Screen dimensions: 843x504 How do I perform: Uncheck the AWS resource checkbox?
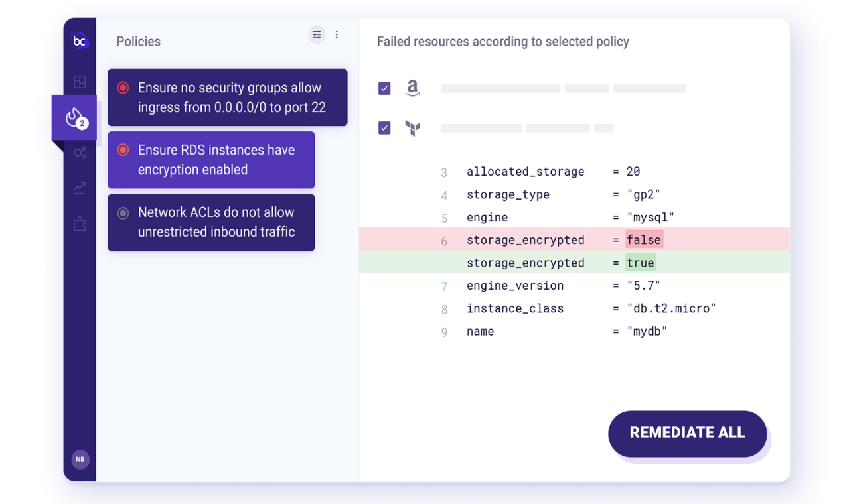click(x=384, y=88)
